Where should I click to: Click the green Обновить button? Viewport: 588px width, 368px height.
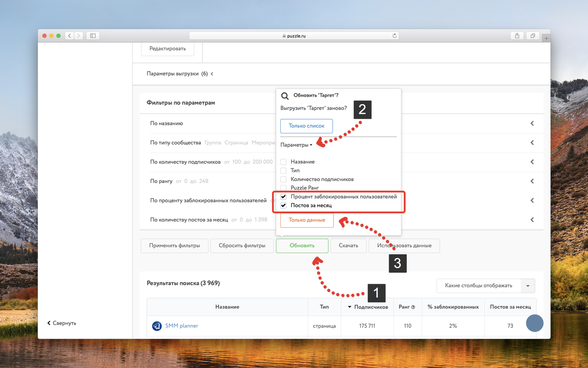[302, 246]
